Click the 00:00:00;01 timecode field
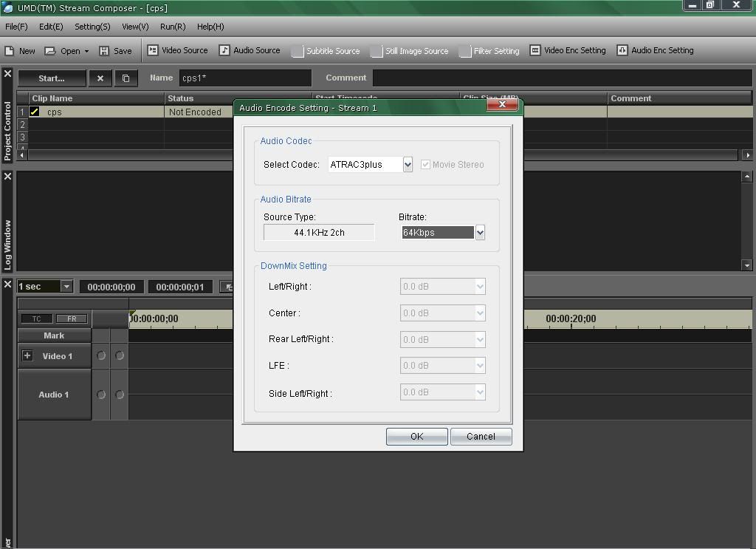 coord(180,287)
